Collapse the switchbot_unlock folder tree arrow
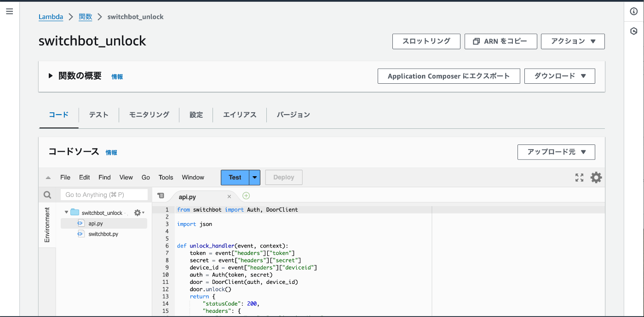Screen dimensions: 644x317 pos(66,213)
